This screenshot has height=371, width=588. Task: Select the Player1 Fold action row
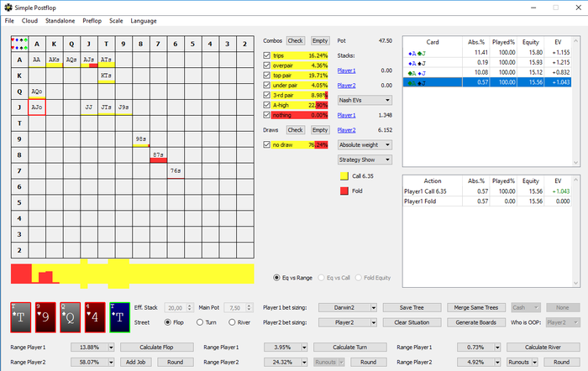(486, 201)
